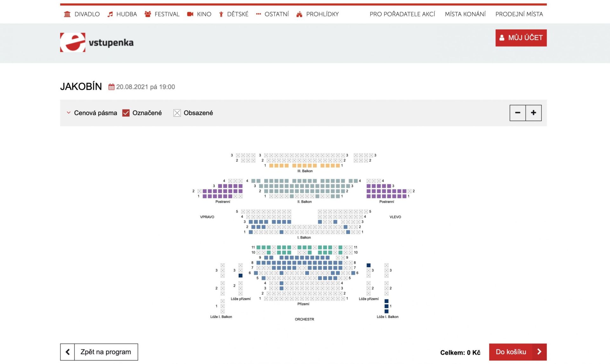Zoom in seating map with plus button
The width and height of the screenshot is (610, 364).
pos(533,113)
